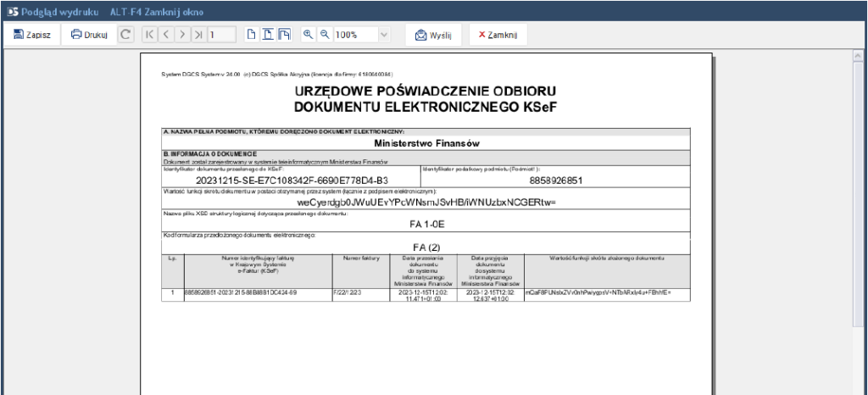Jump to the last page
868x395 pixels.
[x=198, y=35]
